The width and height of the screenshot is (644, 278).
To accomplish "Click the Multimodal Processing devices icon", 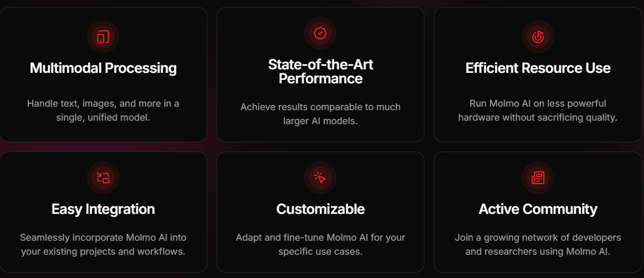I will point(103,37).
